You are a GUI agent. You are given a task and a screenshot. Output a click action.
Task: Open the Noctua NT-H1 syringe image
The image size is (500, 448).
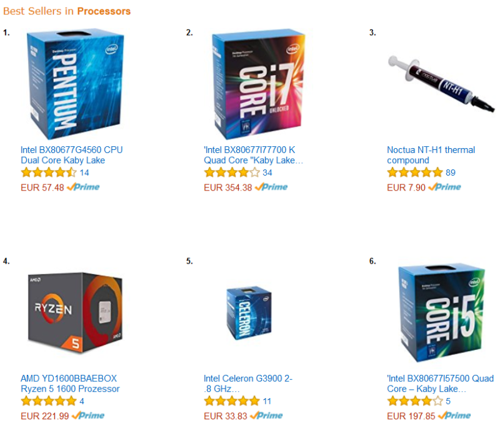[441, 84]
